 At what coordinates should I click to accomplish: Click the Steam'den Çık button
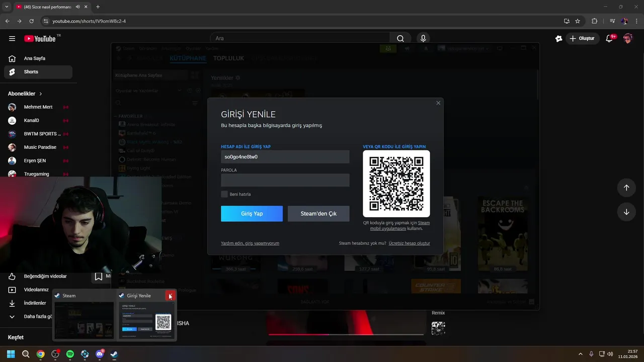click(x=318, y=214)
